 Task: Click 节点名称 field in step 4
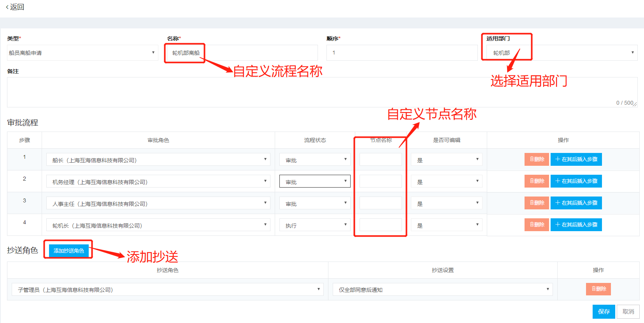tap(381, 225)
